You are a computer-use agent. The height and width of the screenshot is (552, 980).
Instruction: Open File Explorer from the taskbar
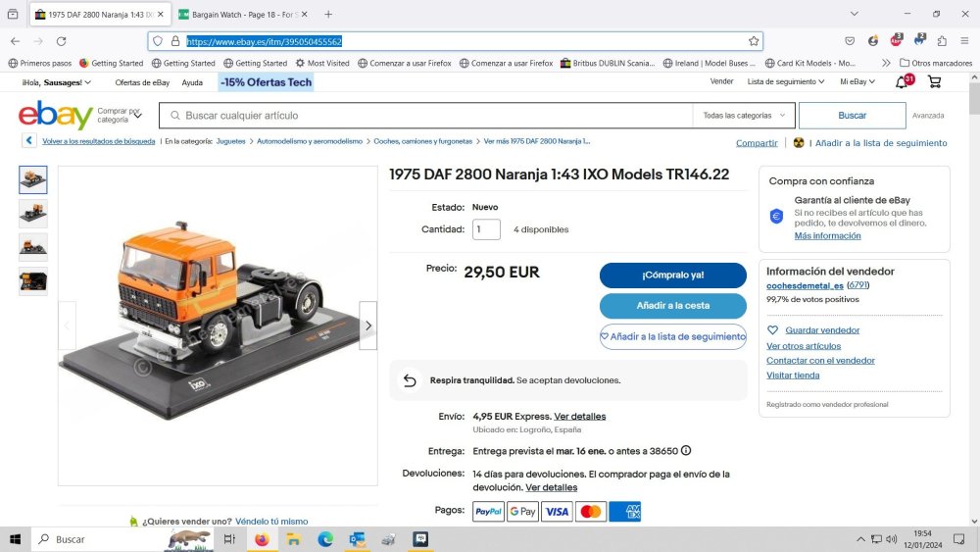pyautogui.click(x=293, y=539)
